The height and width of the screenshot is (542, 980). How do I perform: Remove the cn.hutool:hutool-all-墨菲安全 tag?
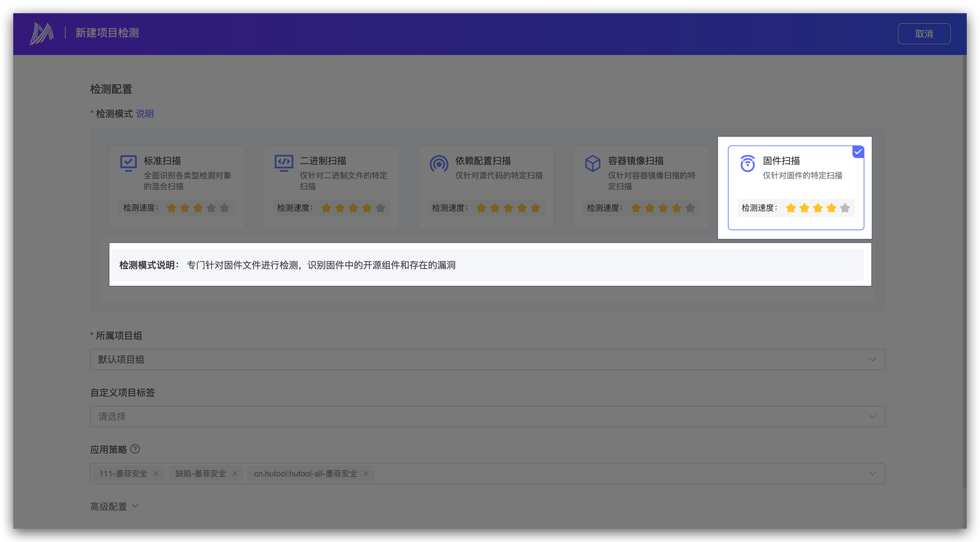[x=366, y=473]
